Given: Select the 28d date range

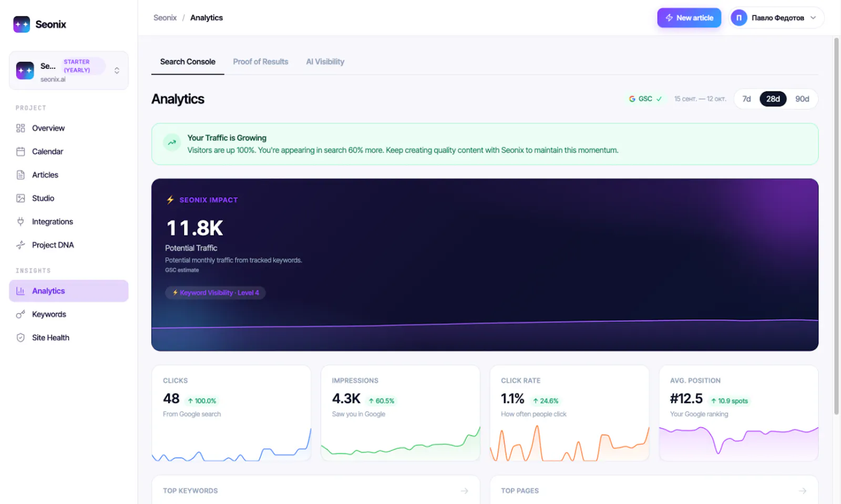Looking at the screenshot, I should (773, 99).
